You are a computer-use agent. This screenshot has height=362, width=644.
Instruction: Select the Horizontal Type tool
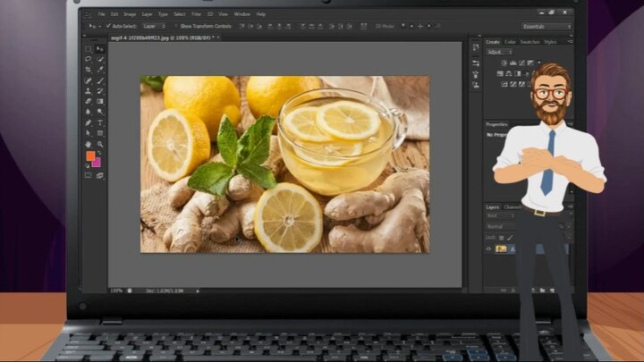click(x=100, y=122)
